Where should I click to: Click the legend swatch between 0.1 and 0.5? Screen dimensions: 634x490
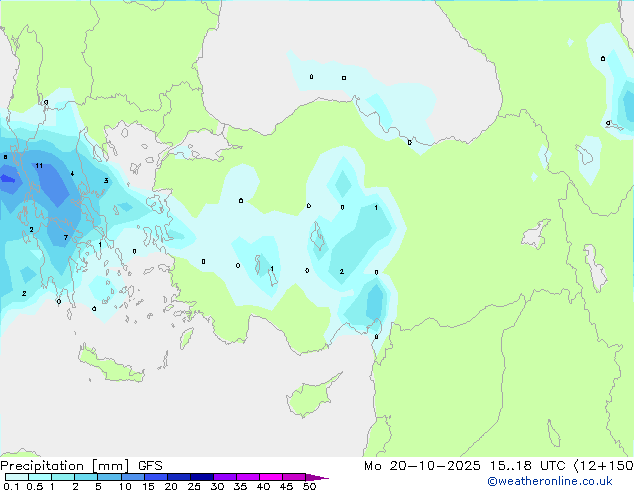17,477
